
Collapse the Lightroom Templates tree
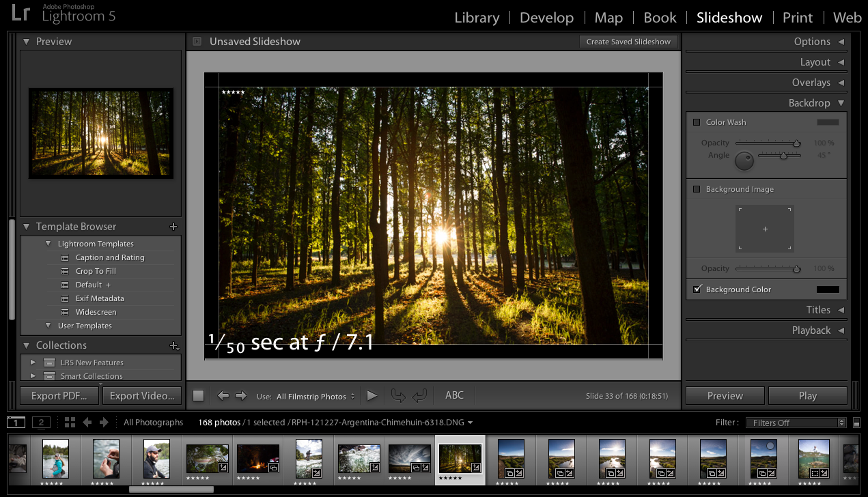tap(48, 243)
